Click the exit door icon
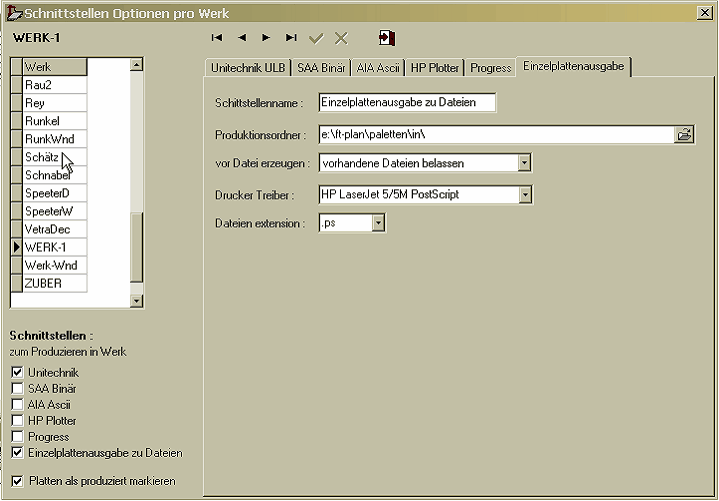This screenshot has height=501, width=719. click(387, 38)
